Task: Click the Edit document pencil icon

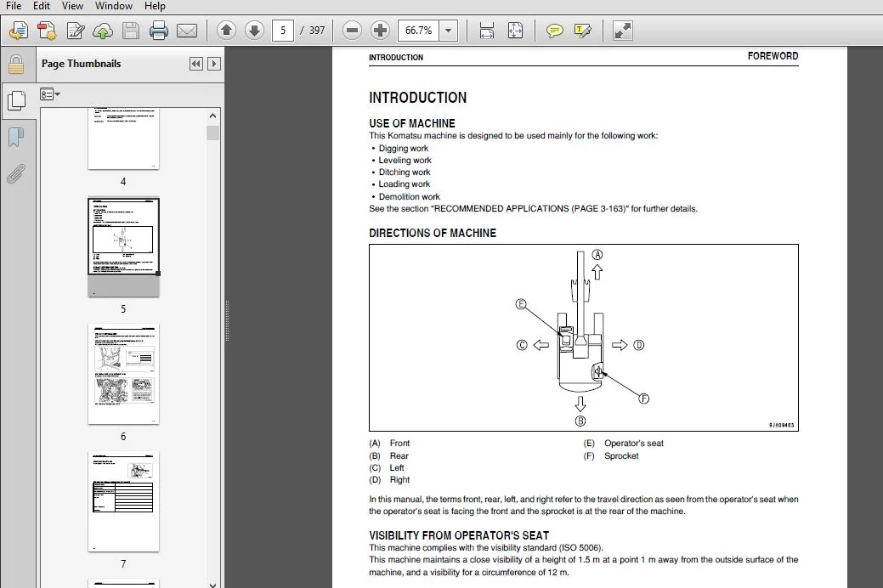Action: click(x=75, y=31)
